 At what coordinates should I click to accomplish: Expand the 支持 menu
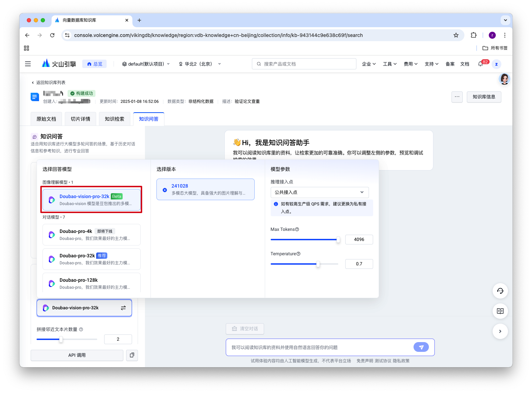pos(431,64)
